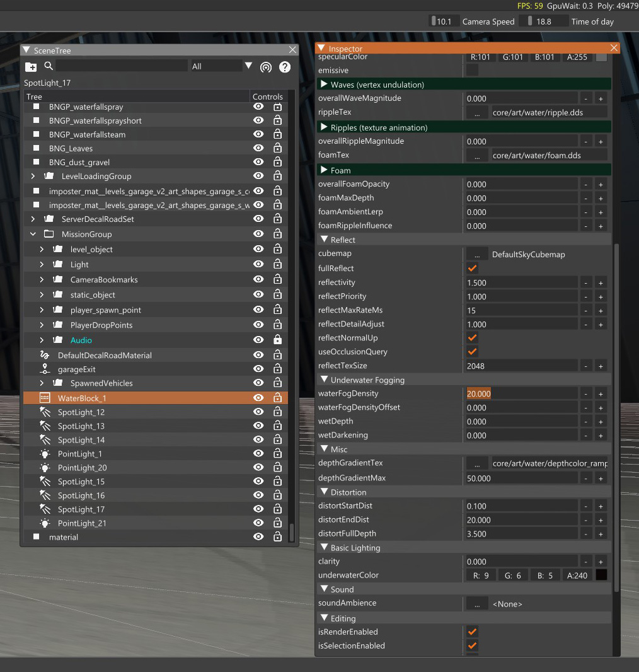
Task: Click the SpotLight_16 spotlight icon
Action: pos(45,495)
